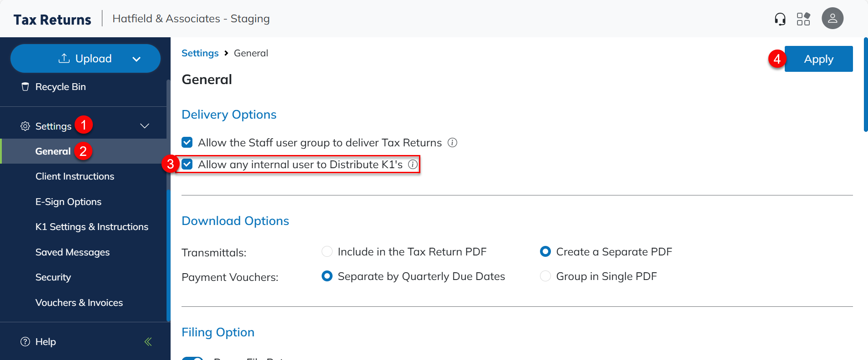The image size is (868, 360).
Task: Expand the Upload dropdown arrow
Action: (136, 59)
